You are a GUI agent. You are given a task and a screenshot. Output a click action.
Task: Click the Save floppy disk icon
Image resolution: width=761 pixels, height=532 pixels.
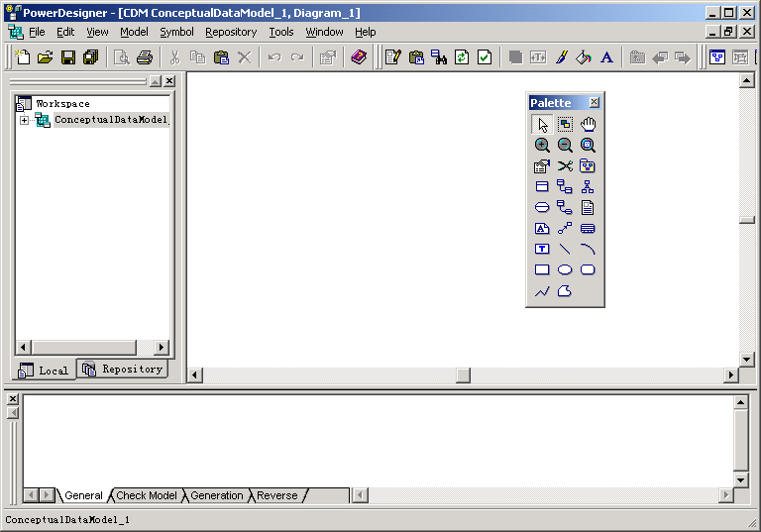(68, 57)
